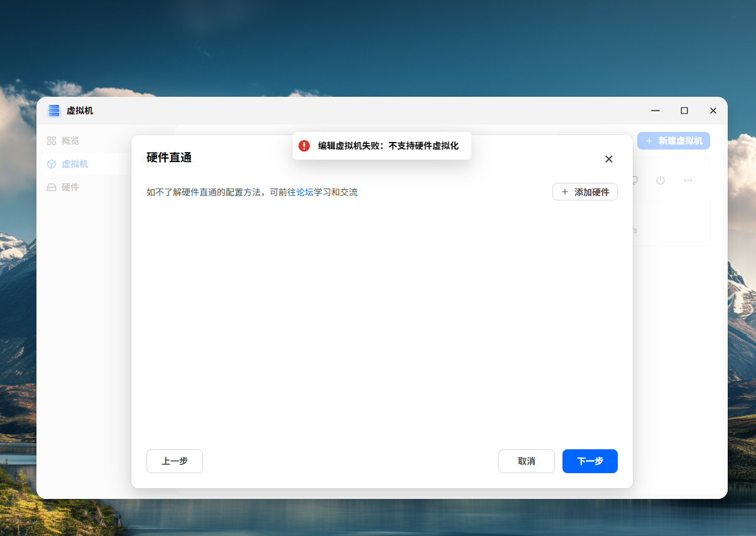This screenshot has width=756, height=536.
Task: Click the error toast 编辑虚拟机失败：不支持硬件虚拟化
Action: point(382,146)
